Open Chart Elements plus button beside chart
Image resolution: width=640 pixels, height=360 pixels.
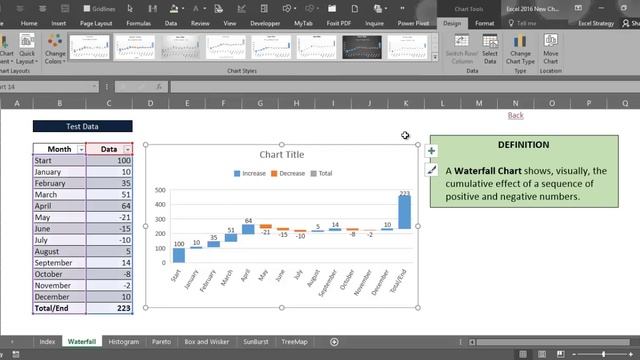(431, 151)
